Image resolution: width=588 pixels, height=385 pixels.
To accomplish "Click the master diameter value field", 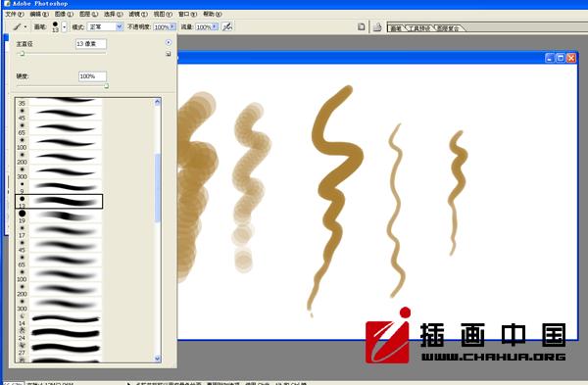I will tap(91, 44).
